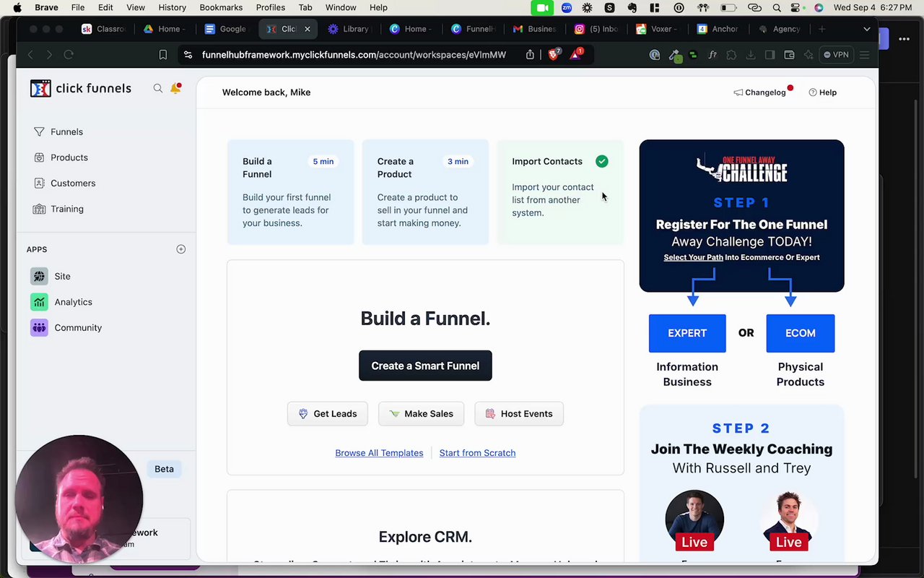This screenshot has height=578, width=924.
Task: Open the browser downloads icon
Action: 751,55
